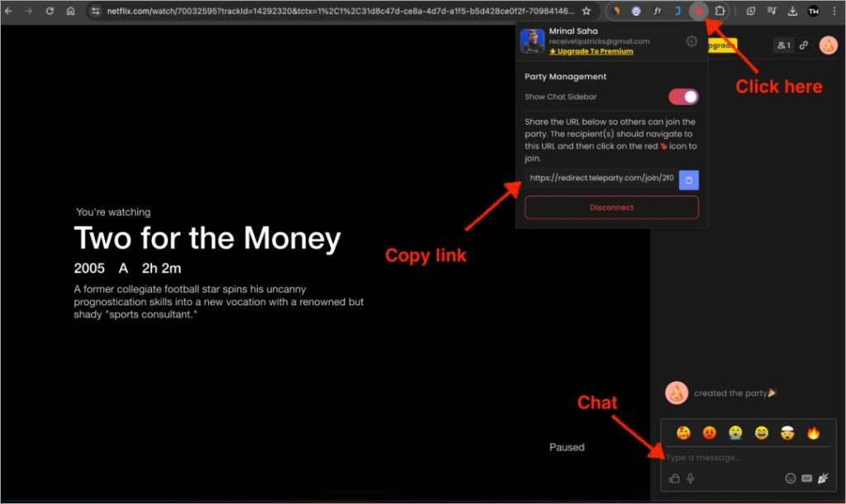Click the 'Type a message...' chat field
Image resolution: width=846 pixels, height=504 pixels.
coord(749,458)
